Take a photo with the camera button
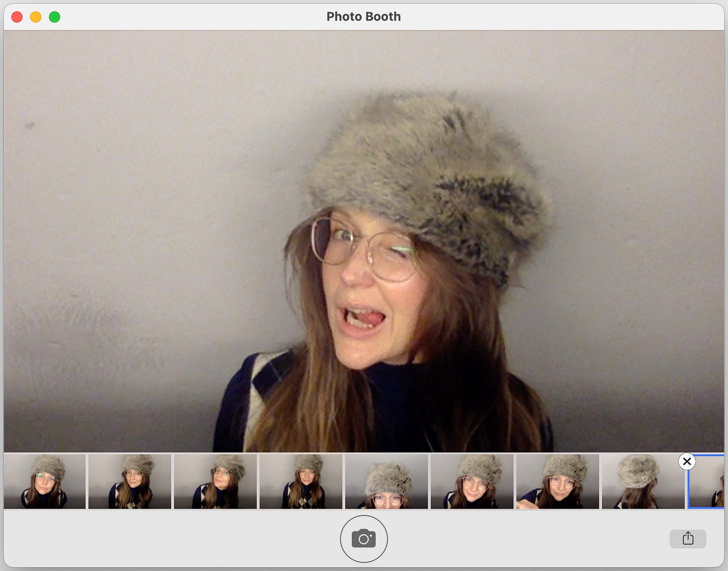728x571 pixels. [363, 539]
